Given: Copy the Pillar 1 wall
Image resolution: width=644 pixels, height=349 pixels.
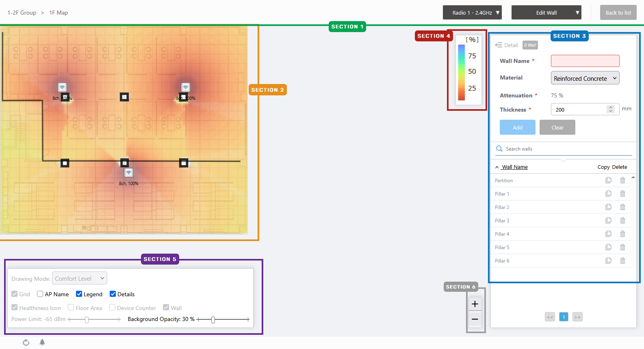Looking at the screenshot, I should point(608,194).
